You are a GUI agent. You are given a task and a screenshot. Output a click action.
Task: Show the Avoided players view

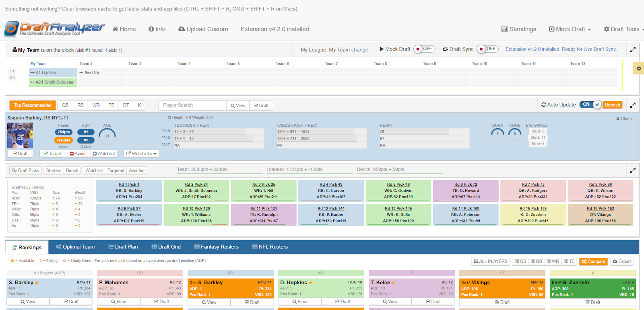pyautogui.click(x=136, y=170)
